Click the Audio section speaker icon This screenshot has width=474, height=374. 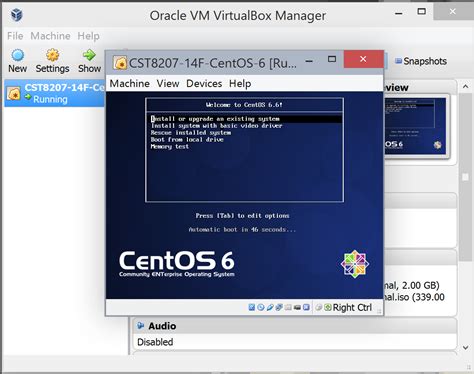[x=141, y=326]
